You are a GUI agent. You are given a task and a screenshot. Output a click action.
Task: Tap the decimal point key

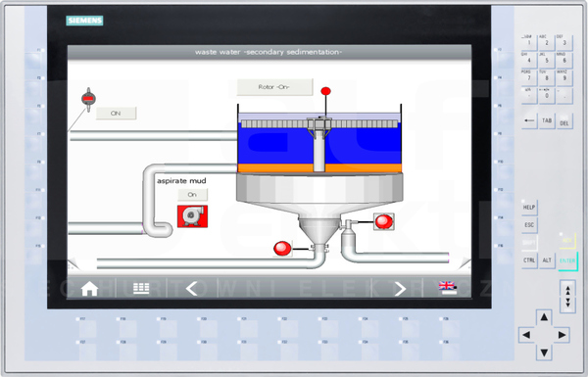(564, 95)
